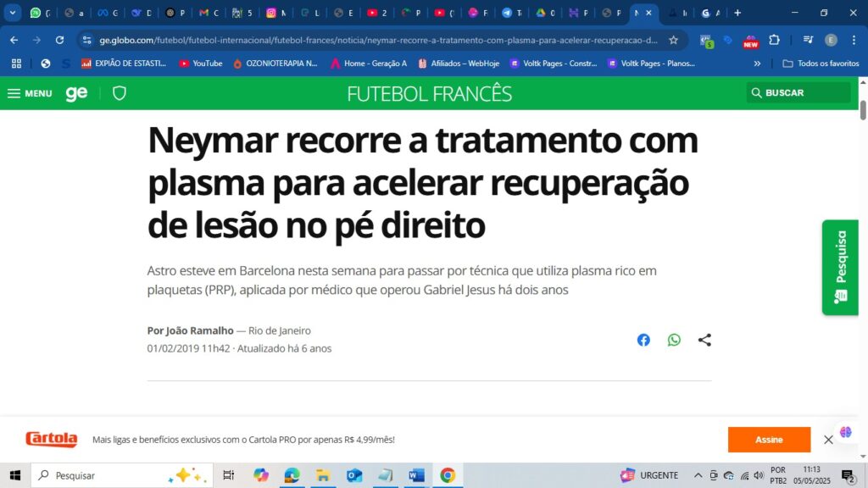Click the ge.globo.com address bar URL
Viewport: 868px width, 488px height.
pyautogui.click(x=378, y=40)
